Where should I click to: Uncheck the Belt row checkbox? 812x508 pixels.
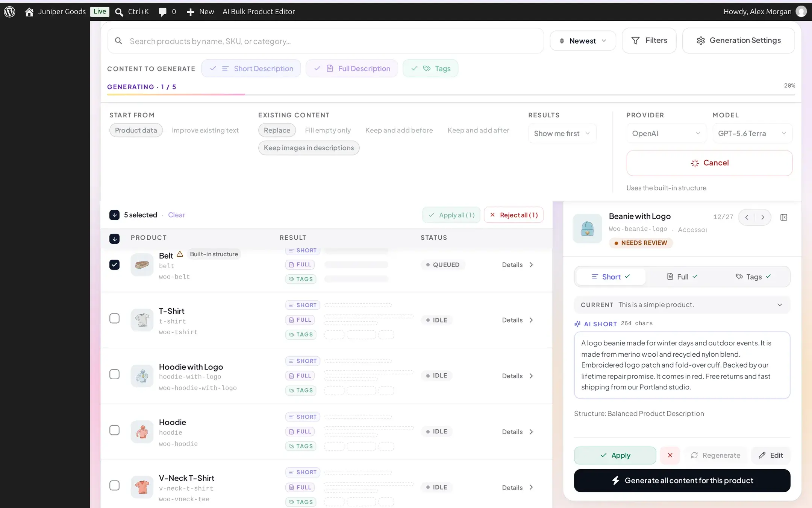coord(115,265)
